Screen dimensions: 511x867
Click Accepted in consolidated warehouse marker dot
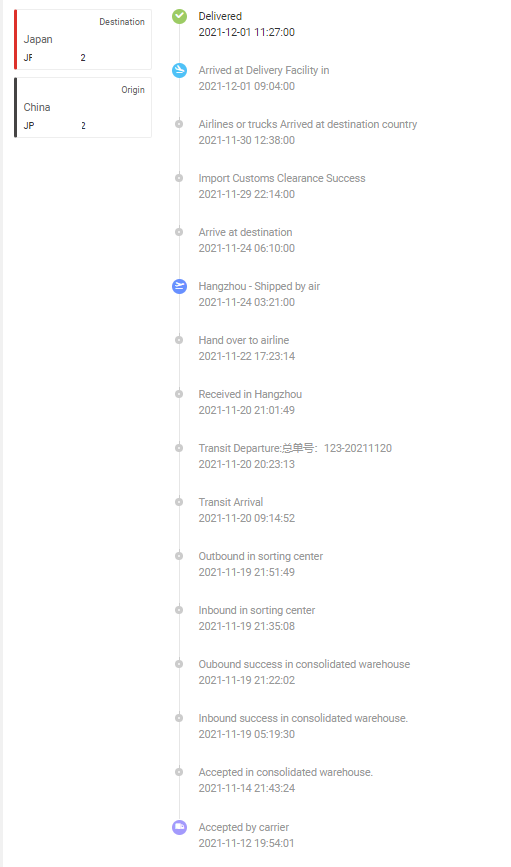point(179,772)
